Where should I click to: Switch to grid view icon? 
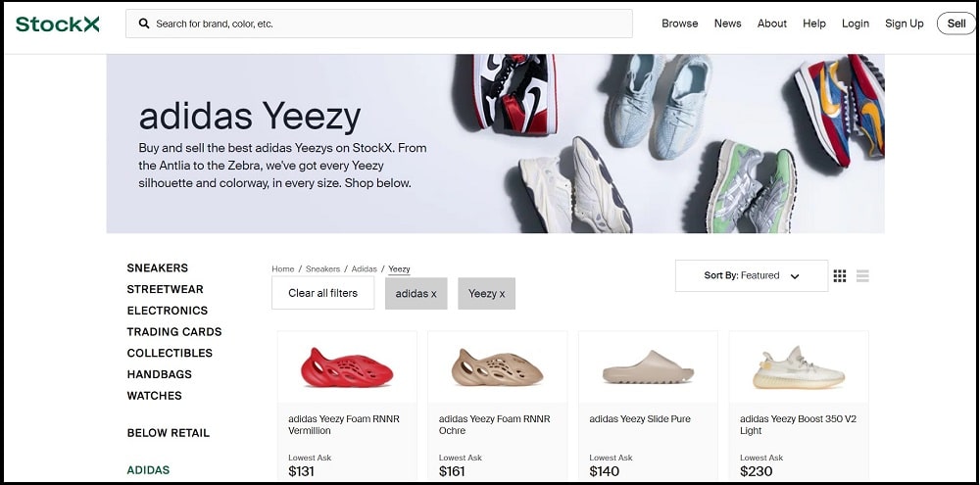click(x=840, y=275)
